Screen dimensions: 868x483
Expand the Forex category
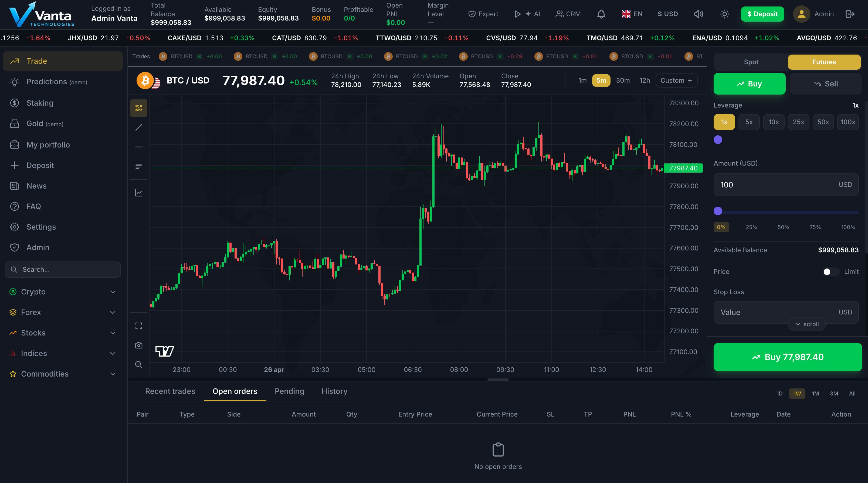click(x=63, y=312)
